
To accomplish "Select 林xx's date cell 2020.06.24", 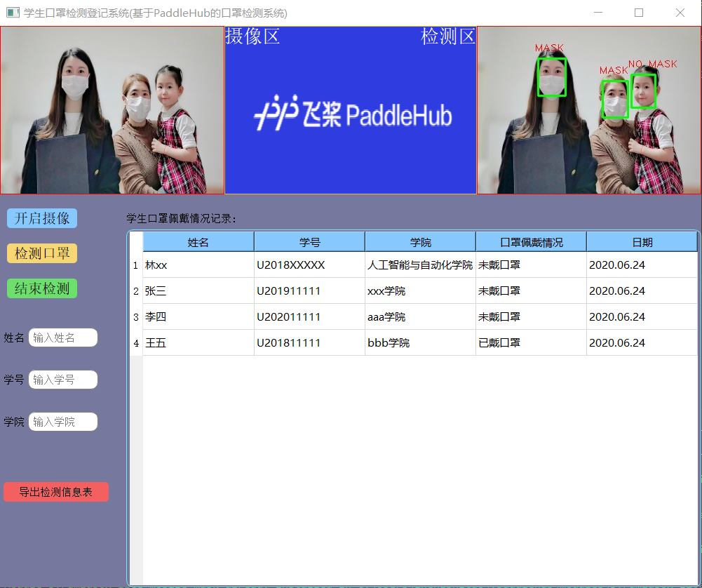I will click(642, 265).
